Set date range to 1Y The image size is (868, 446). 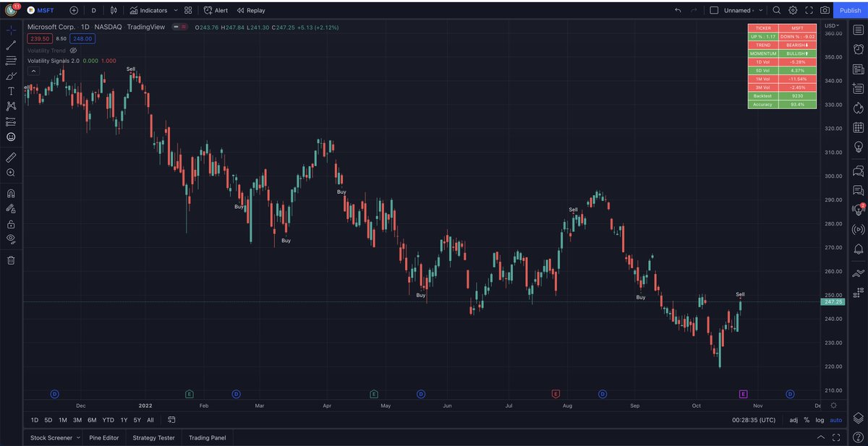124,419
